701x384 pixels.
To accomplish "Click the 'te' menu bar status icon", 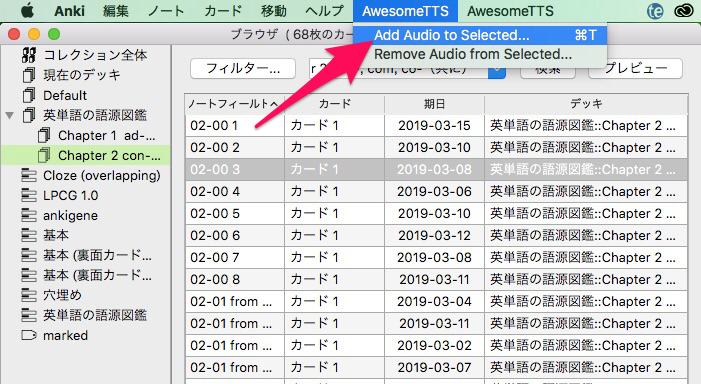I will point(655,11).
